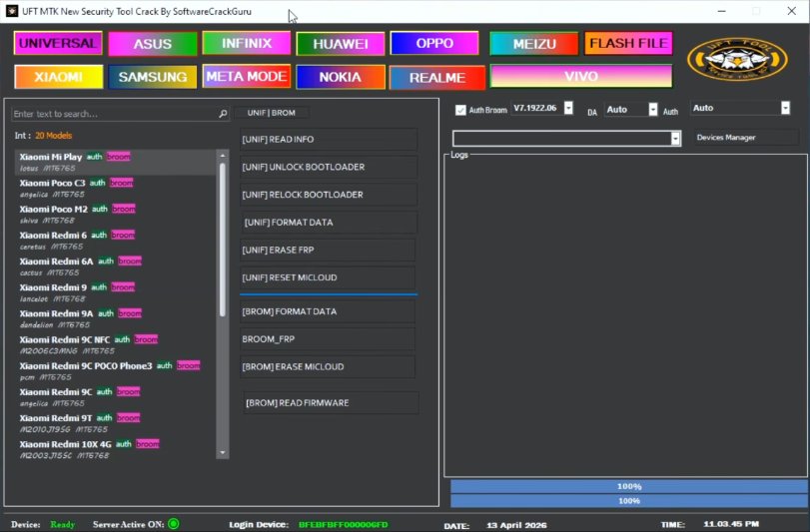Click the model list scrollbar thumb
The image size is (810, 532).
tap(223, 240)
